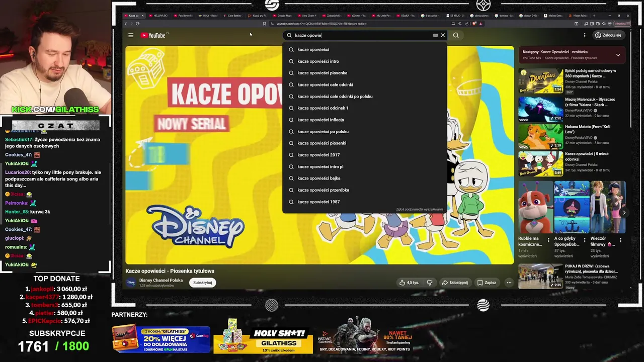Select suggestion 'kacze opowieści całe odcinki'
This screenshot has width=644, height=362.
coord(365,84)
